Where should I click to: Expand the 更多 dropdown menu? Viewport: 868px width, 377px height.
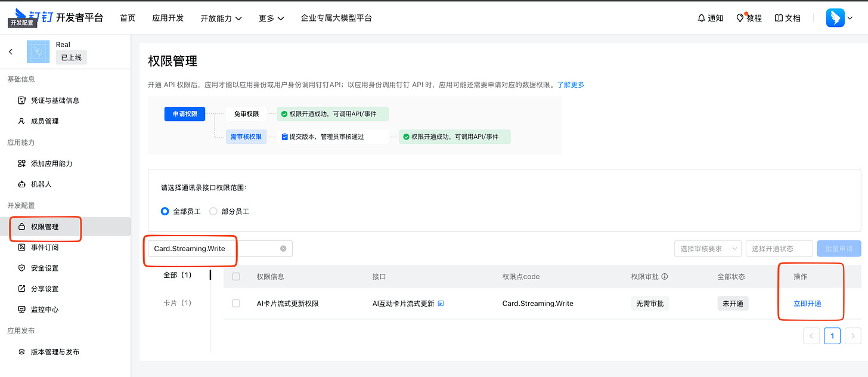click(x=271, y=18)
